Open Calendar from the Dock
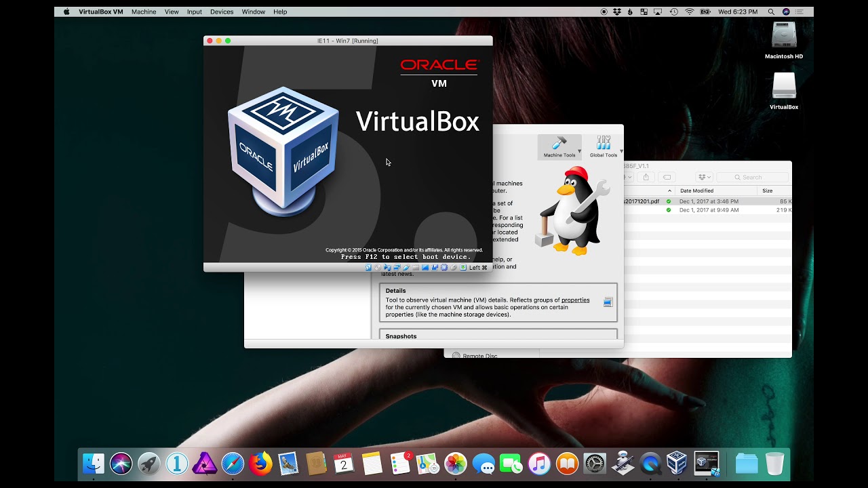 [344, 464]
